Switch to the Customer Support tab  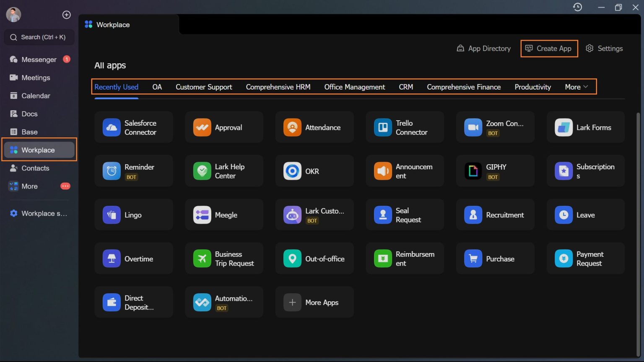click(203, 87)
